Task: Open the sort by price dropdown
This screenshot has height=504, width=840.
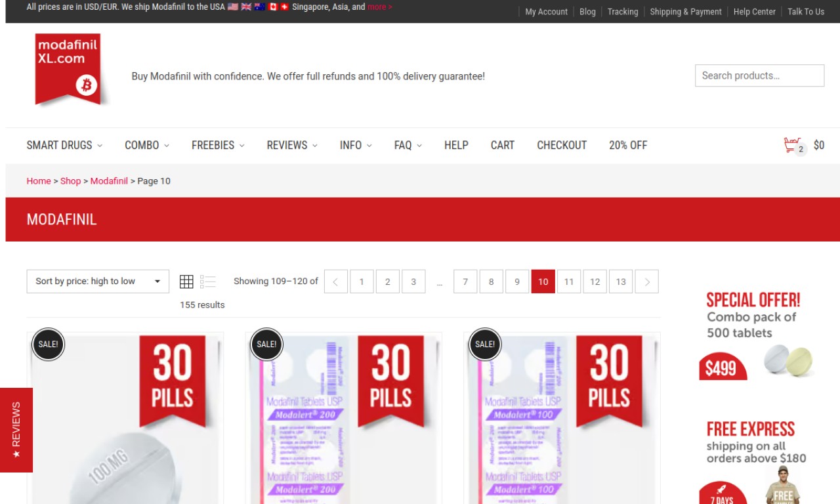Action: [x=98, y=282]
